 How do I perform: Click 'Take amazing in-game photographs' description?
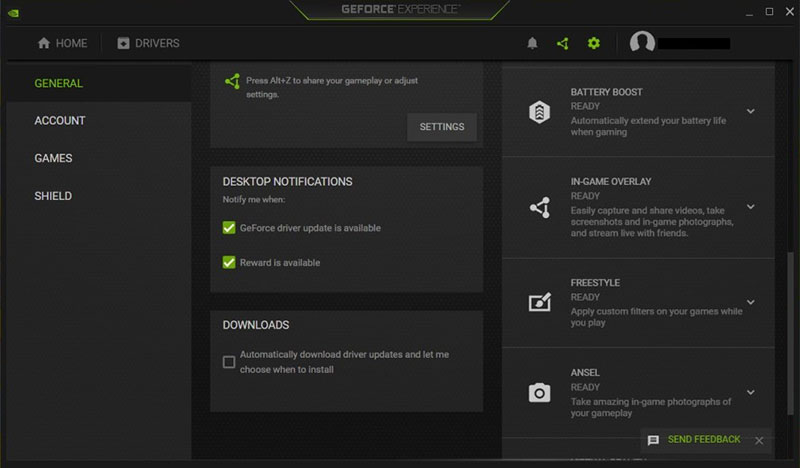(x=651, y=407)
